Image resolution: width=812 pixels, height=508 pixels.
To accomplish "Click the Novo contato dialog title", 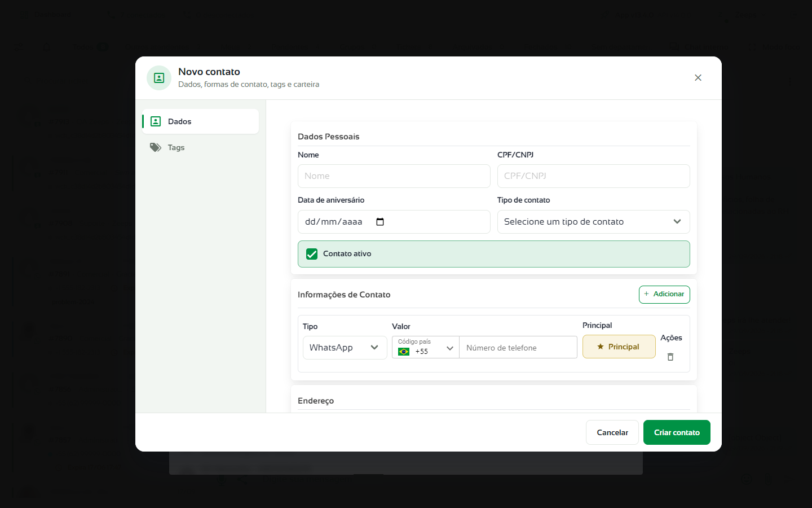I will tap(209, 72).
